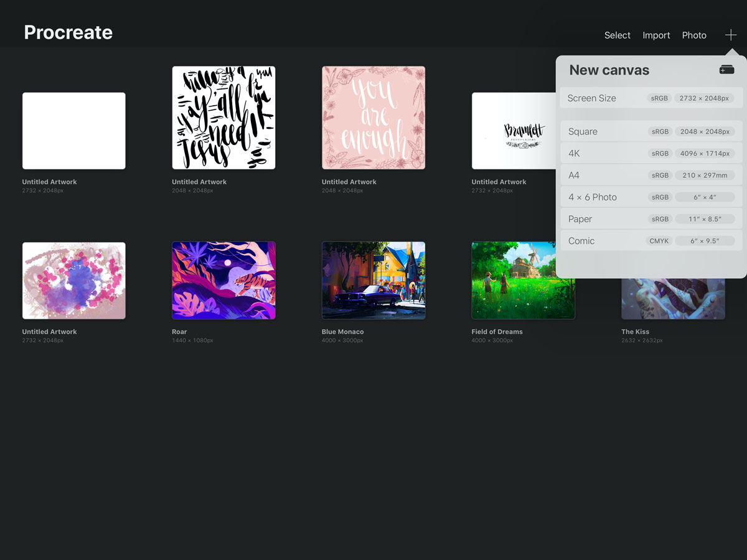The height and width of the screenshot is (560, 747).
Task: Open the Roar artwork thumbnail
Action: (223, 281)
